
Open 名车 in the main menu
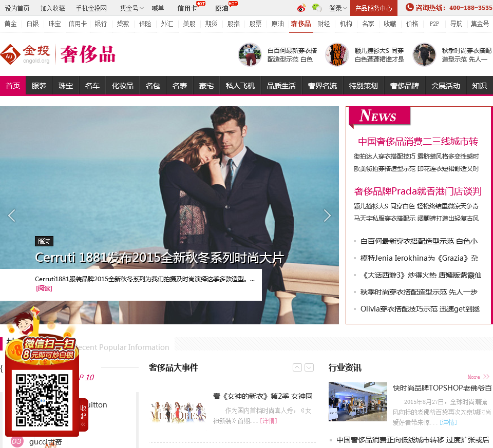coord(92,86)
